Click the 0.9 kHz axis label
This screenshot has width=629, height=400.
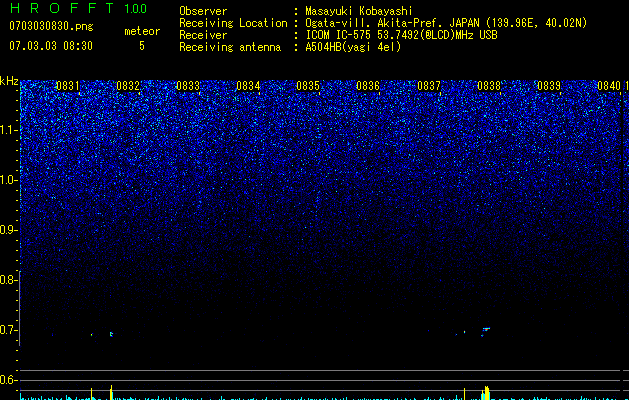pos(8,230)
